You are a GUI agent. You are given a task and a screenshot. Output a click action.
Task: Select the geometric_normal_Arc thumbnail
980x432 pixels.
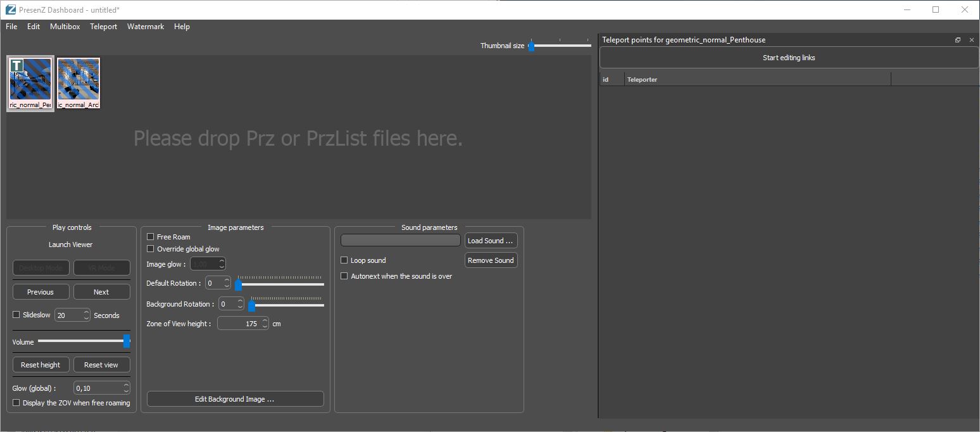pos(79,84)
